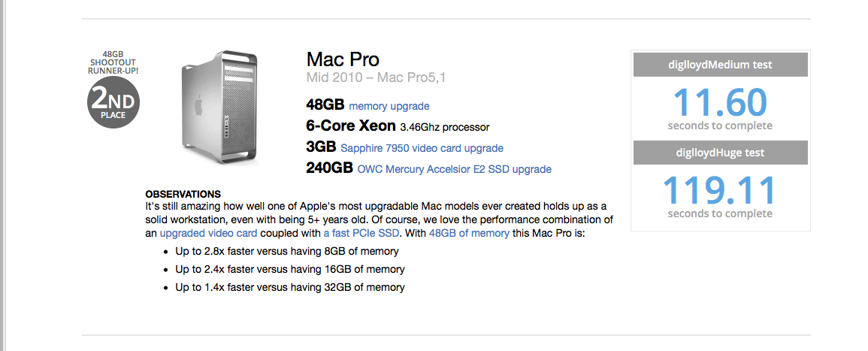The image size is (868, 351).
Task: Follow the upgraded video card link
Action: 209,233
